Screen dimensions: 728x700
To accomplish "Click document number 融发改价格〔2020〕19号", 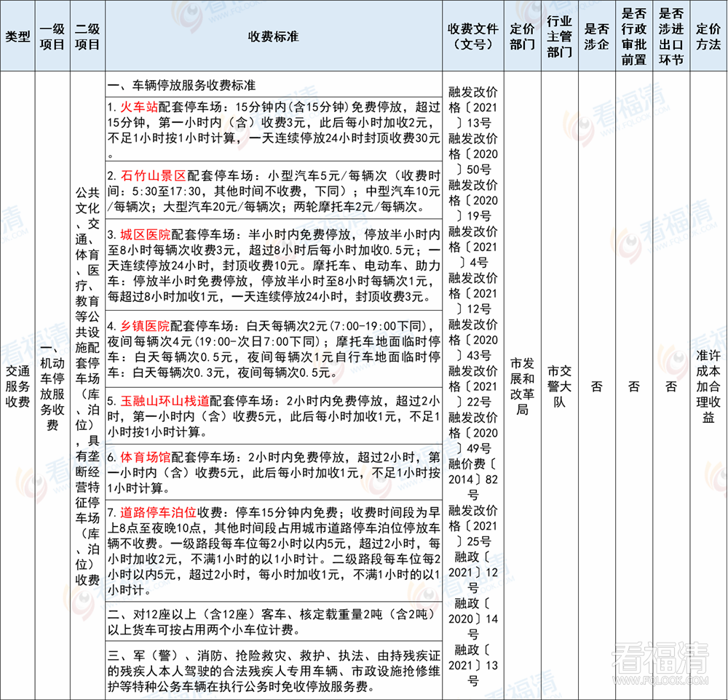I will [473, 200].
